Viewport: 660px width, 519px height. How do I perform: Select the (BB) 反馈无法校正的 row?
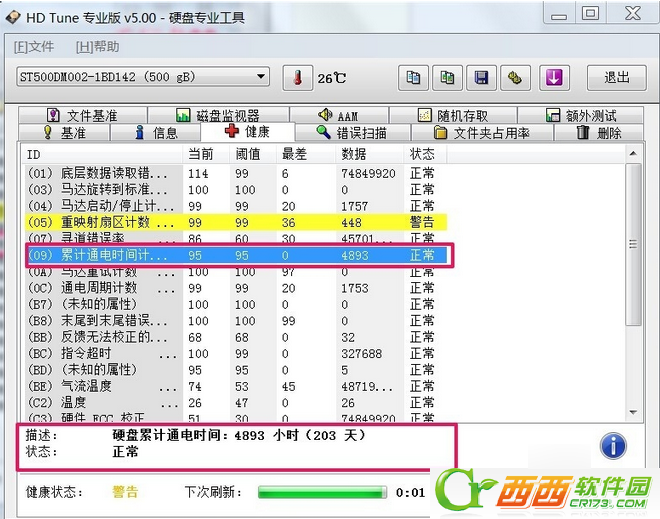(x=236, y=337)
